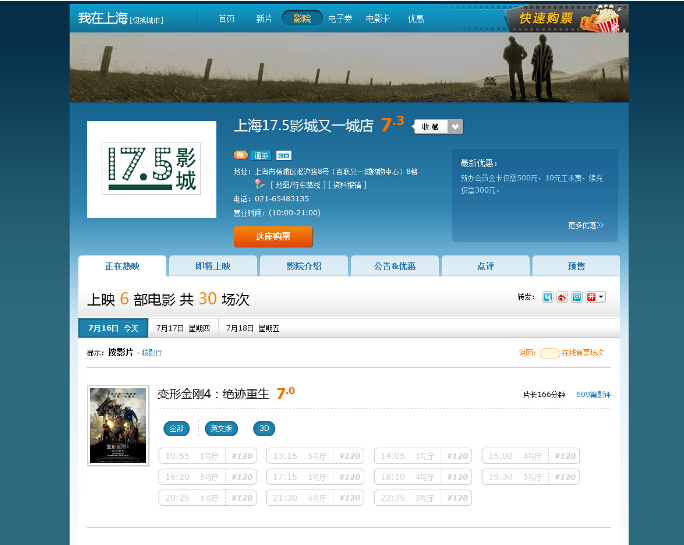Switch to the 影院介绍 tab
Screen dimensions: 684x545
tap(304, 266)
